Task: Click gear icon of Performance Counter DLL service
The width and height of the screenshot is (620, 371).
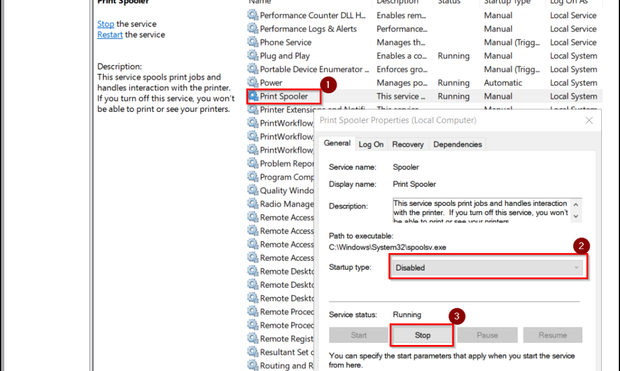Action: (253, 15)
